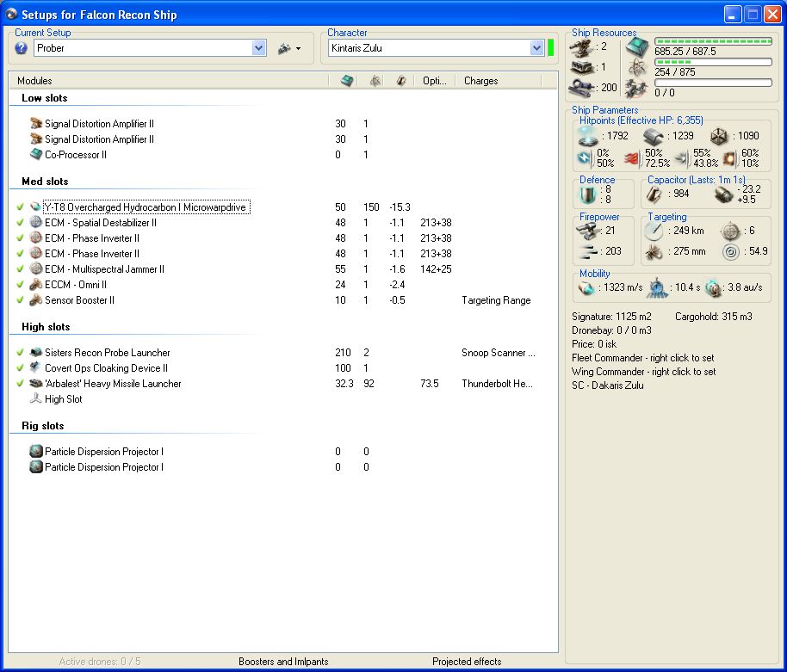787x672 pixels.
Task: Toggle ECM Multispectral Jammer II checkmark
Action: pos(20,268)
